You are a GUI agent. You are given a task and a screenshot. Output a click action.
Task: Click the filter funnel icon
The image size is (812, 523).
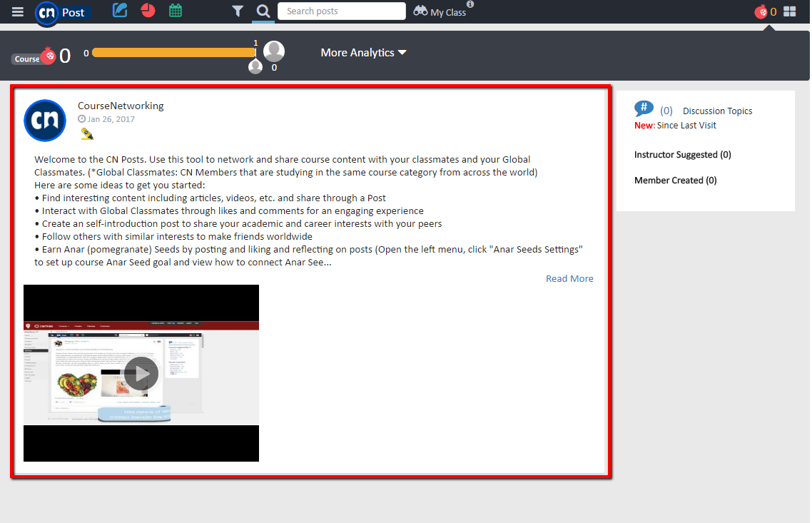(x=237, y=11)
